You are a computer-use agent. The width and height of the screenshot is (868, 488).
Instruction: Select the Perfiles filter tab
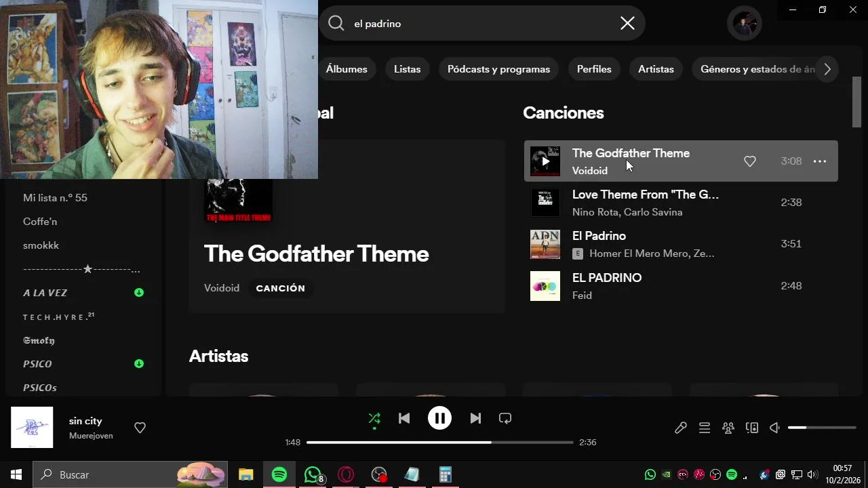594,69
